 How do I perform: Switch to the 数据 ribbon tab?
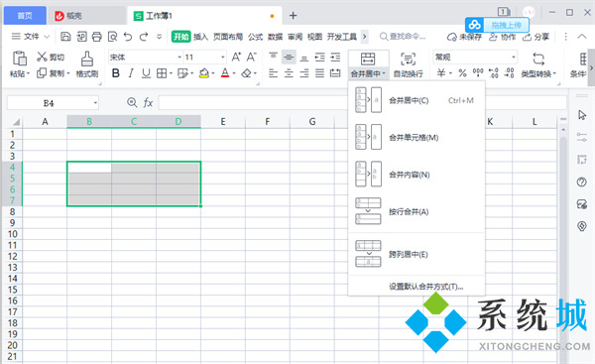pos(275,37)
